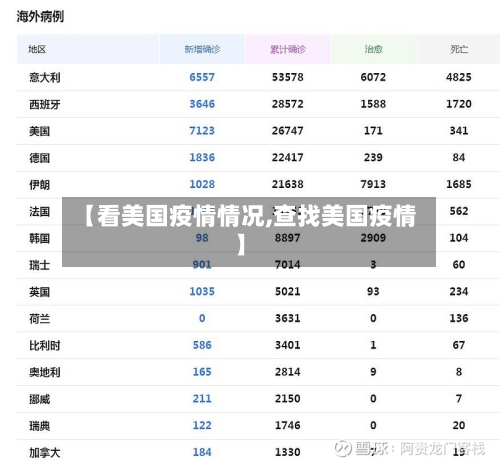The image size is (500, 464).
Task: Select the 瑞士 row label
Action: pyautogui.click(x=39, y=265)
